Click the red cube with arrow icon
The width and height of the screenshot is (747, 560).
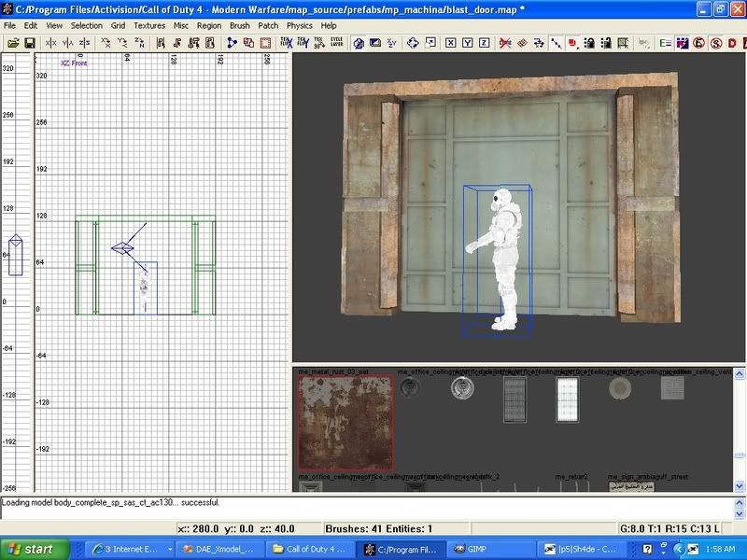(x=572, y=43)
